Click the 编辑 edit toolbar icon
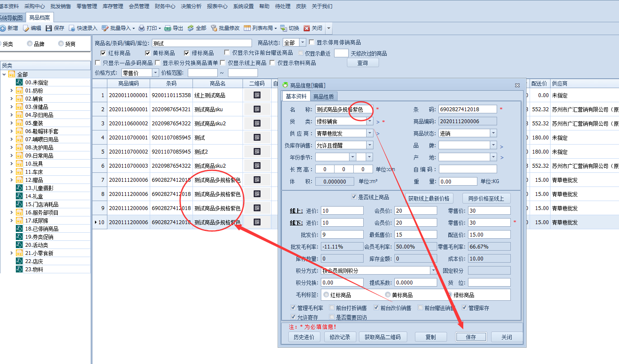 (26, 28)
